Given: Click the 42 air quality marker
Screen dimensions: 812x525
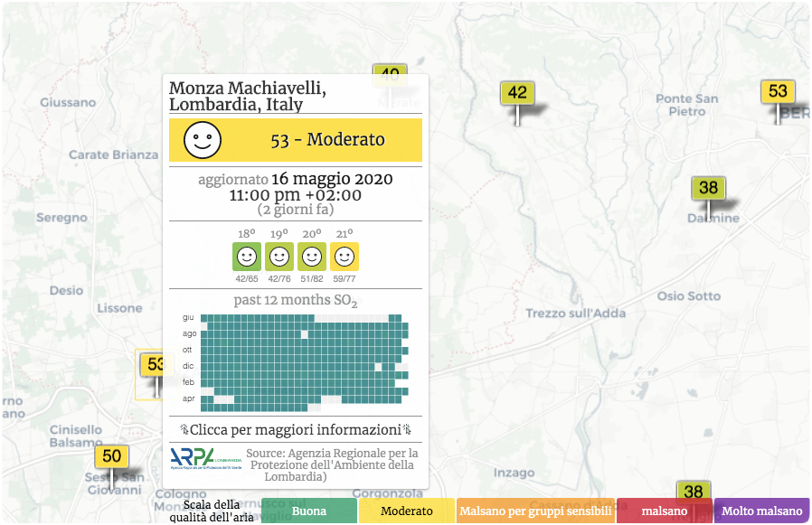Looking at the screenshot, I should click(x=517, y=93).
